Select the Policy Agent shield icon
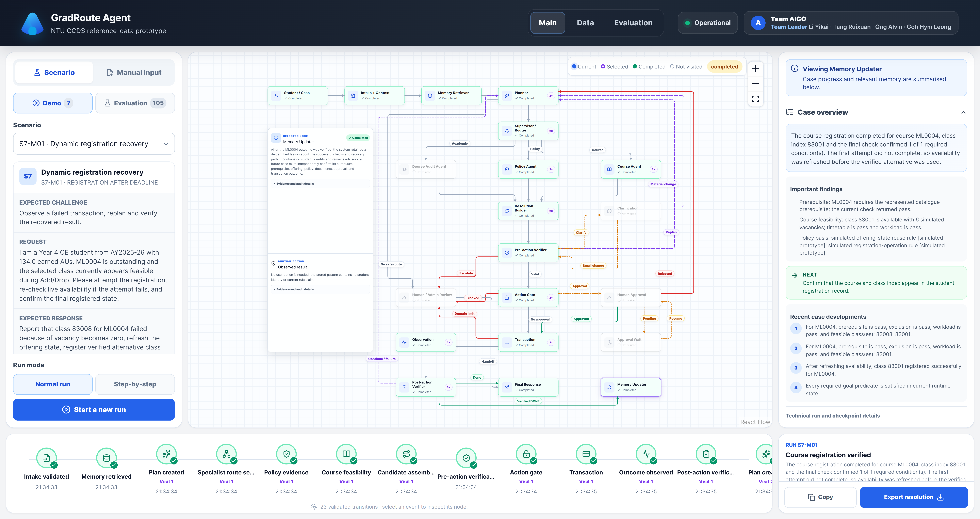This screenshot has width=980, height=519. pos(507,169)
